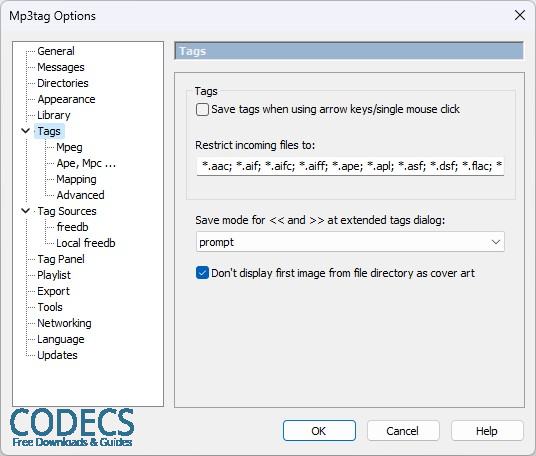Open the freedb tag source settings
Image resolution: width=536 pixels, height=456 pixels.
[x=72, y=227]
